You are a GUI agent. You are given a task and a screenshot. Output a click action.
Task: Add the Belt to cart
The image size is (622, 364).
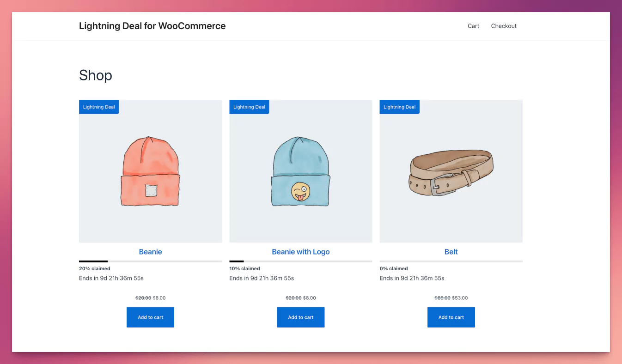point(451,317)
